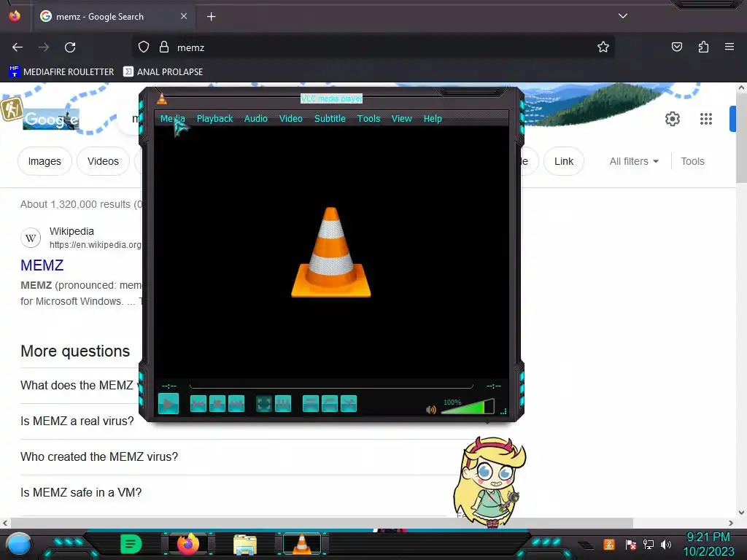Open the Subtitle menu in VLC

point(330,119)
